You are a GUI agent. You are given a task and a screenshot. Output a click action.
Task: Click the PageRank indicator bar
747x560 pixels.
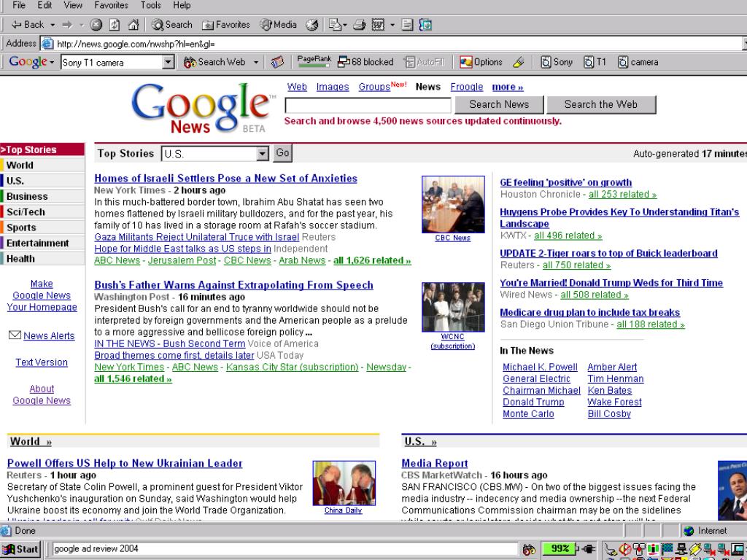314,61
